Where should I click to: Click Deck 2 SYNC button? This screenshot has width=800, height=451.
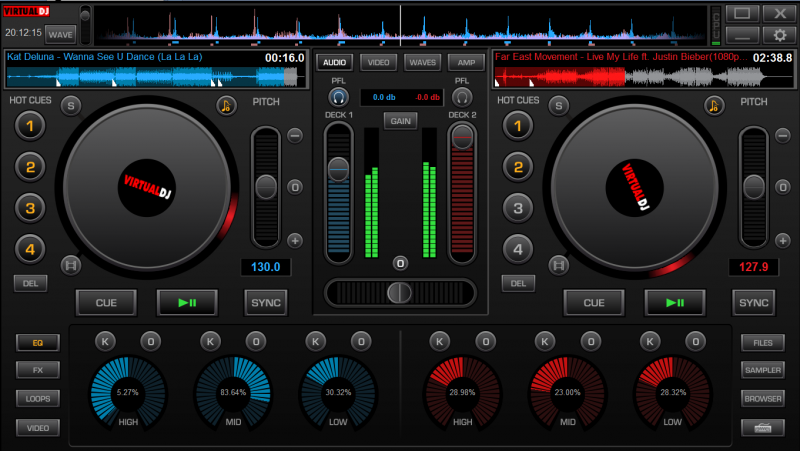tap(754, 303)
